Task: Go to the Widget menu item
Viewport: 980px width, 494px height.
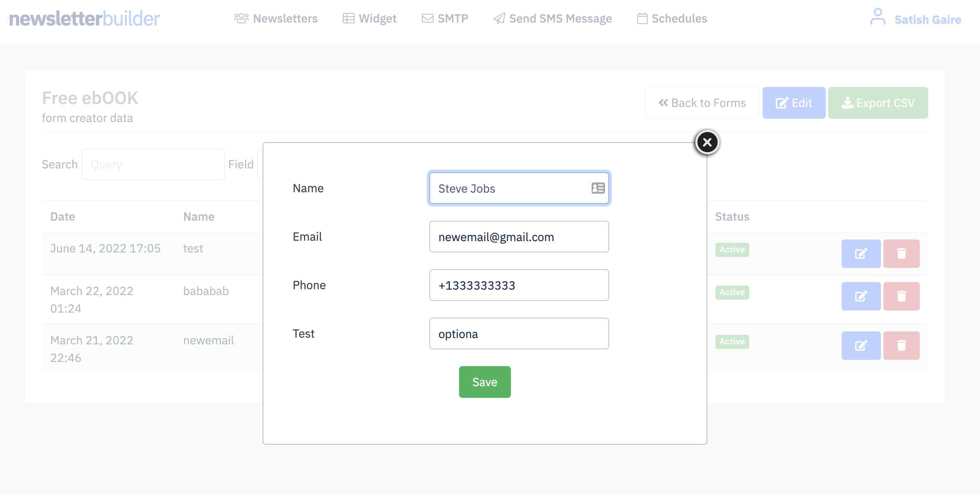Action: pos(370,18)
